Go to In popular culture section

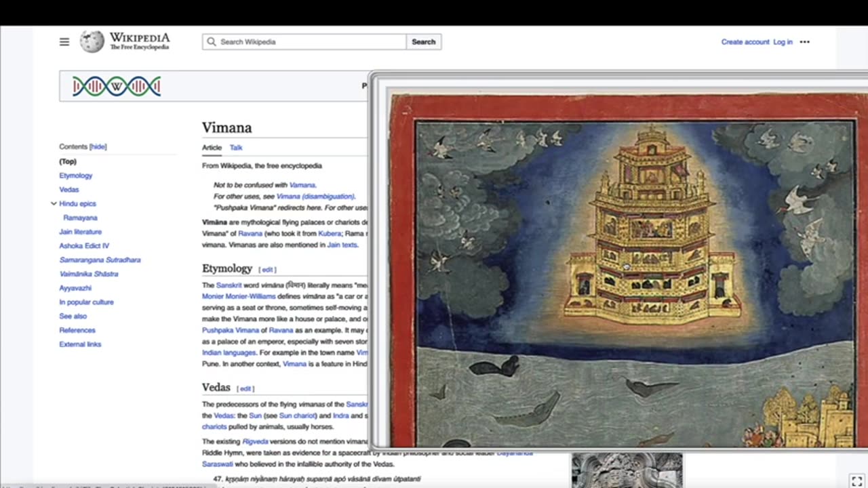[86, 302]
